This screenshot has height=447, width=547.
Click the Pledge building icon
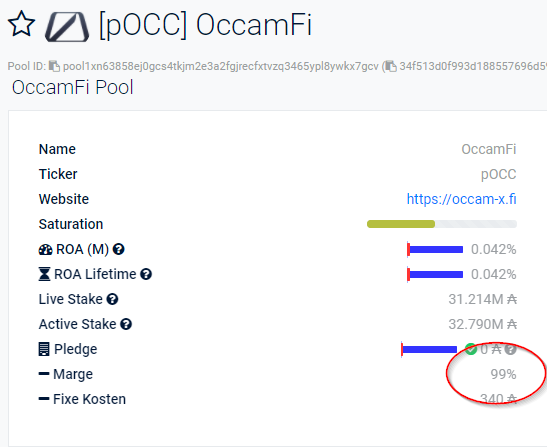coord(44,349)
